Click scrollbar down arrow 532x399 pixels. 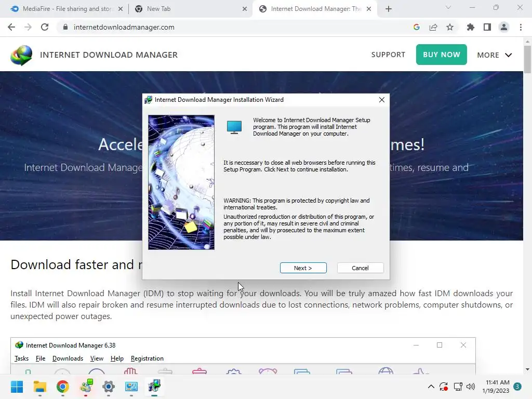pos(527,369)
